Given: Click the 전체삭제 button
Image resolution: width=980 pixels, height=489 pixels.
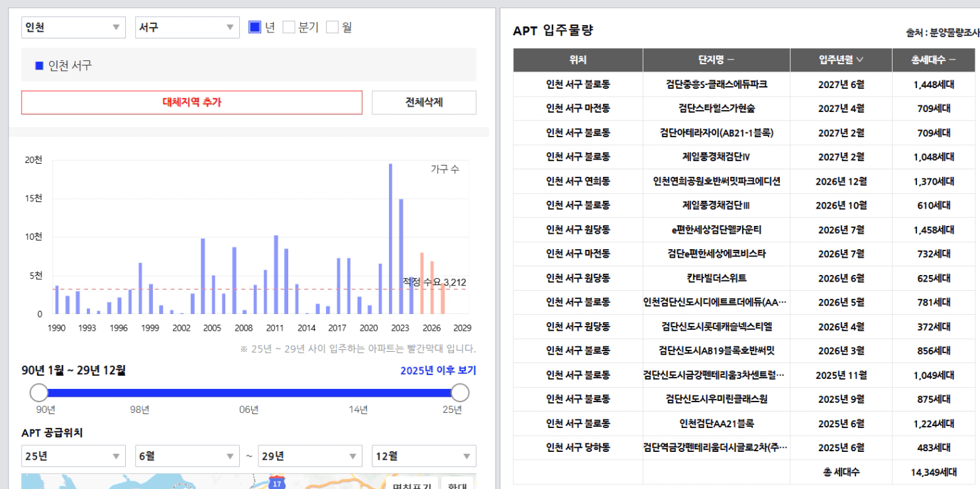Looking at the screenshot, I should 424,102.
